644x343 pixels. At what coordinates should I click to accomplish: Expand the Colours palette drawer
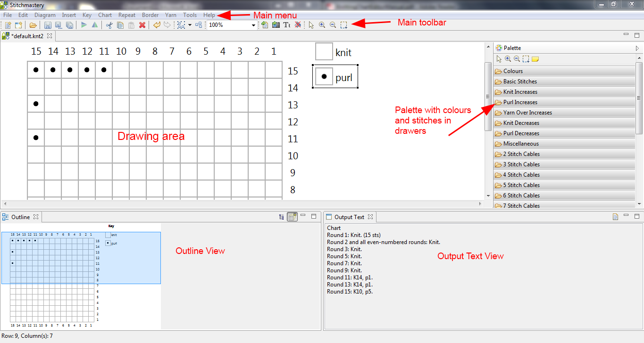[x=513, y=71]
